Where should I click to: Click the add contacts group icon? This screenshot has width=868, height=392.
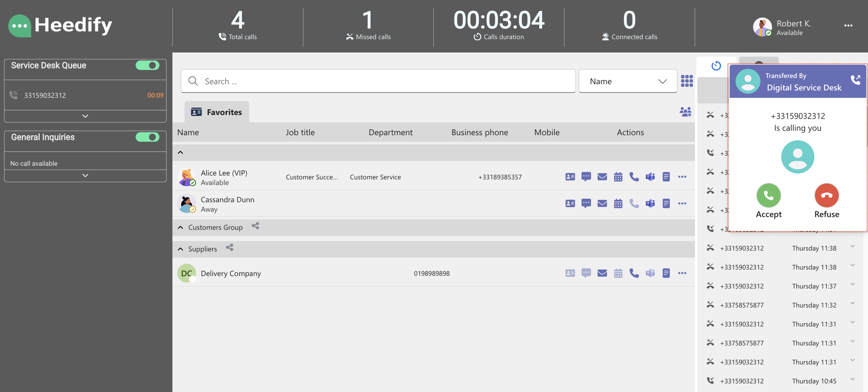[x=686, y=112]
